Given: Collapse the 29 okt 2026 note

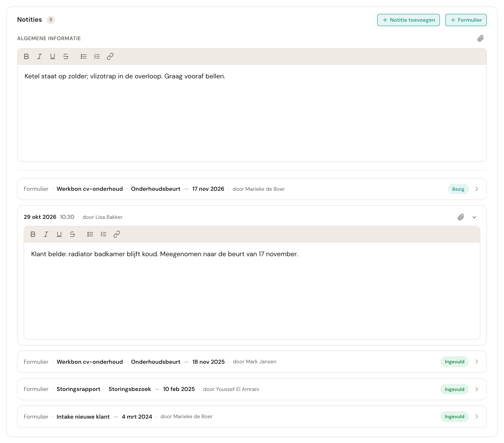Looking at the screenshot, I should [474, 217].
